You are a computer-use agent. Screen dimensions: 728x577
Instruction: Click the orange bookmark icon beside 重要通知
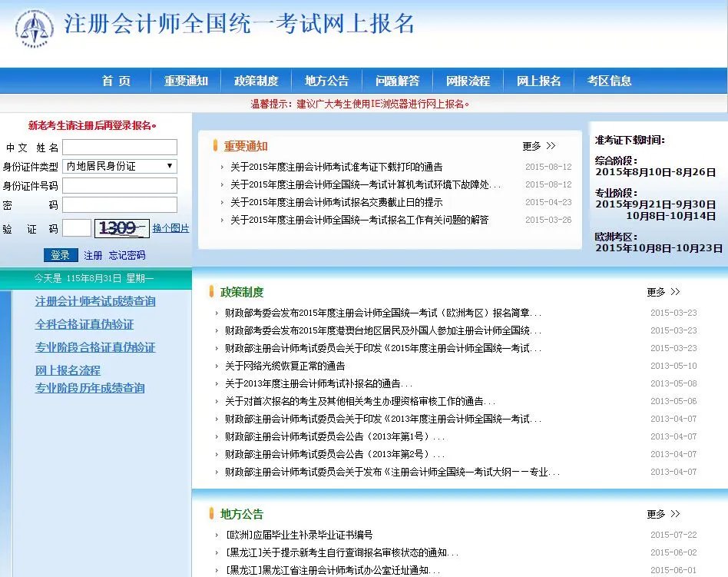215,146
